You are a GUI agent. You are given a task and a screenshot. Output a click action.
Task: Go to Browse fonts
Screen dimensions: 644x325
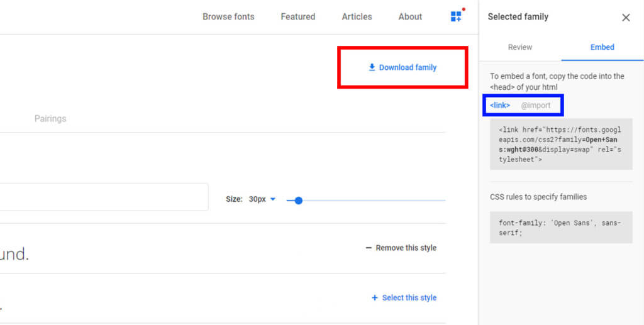[228, 17]
